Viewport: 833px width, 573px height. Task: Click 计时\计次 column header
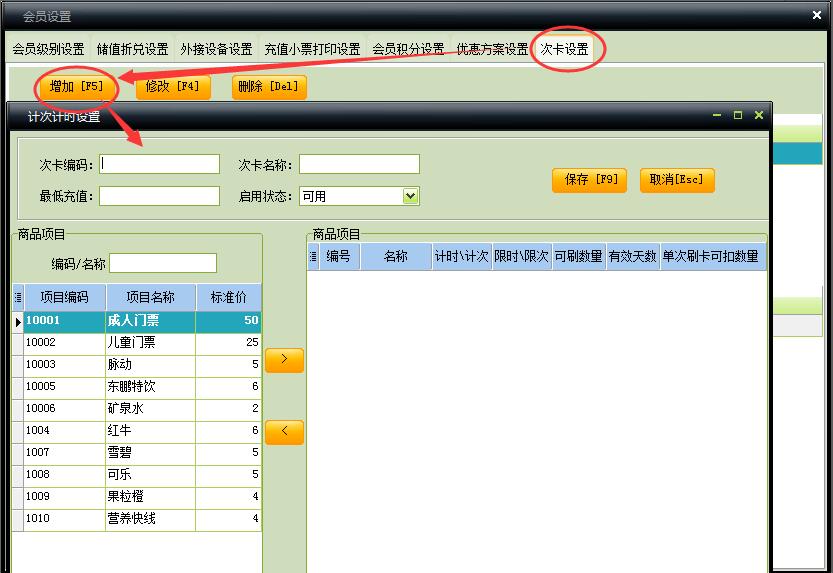pyautogui.click(x=462, y=256)
